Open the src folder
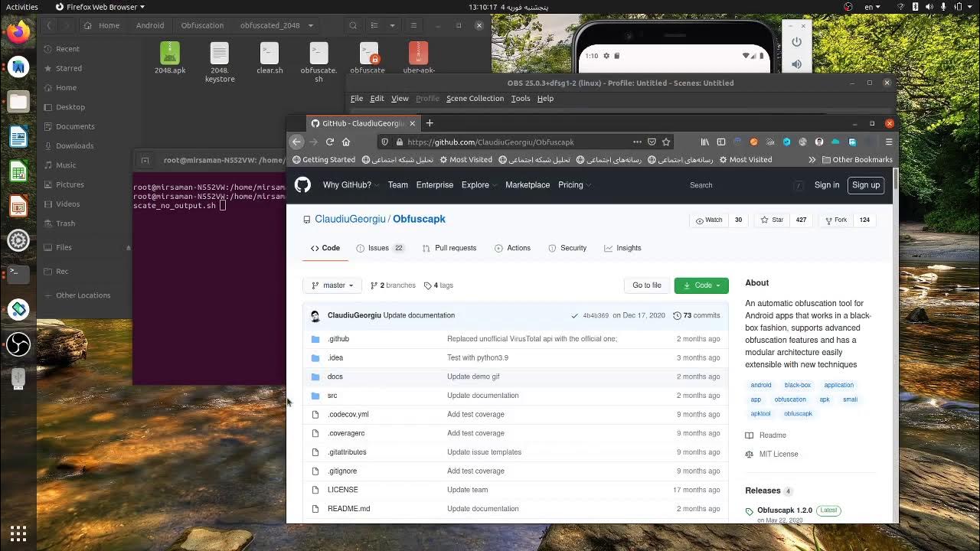Image resolution: width=980 pixels, height=551 pixels. coord(332,396)
